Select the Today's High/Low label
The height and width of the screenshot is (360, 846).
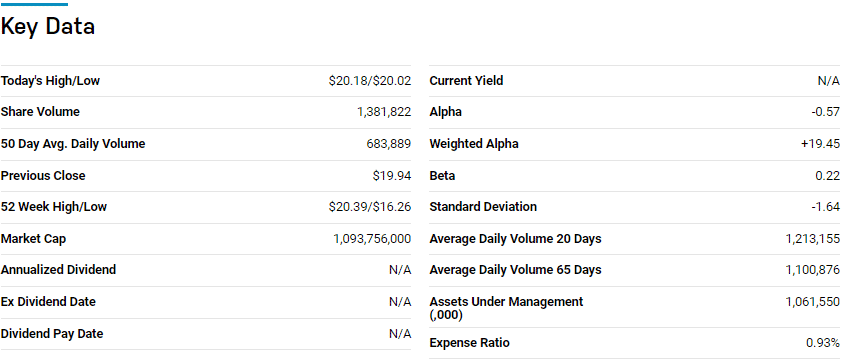click(50, 81)
